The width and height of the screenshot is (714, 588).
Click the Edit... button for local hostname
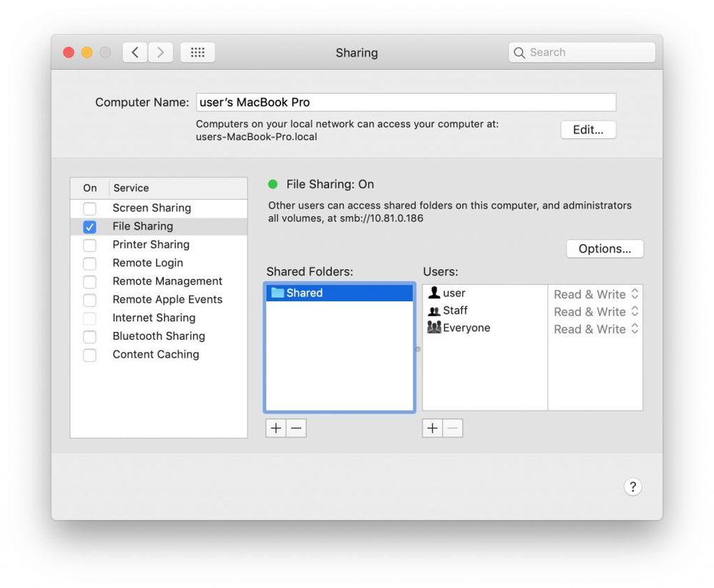[x=588, y=129]
